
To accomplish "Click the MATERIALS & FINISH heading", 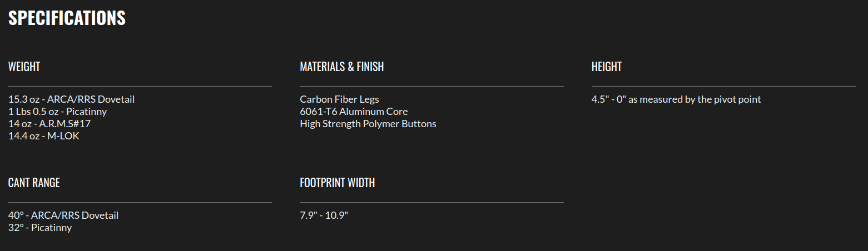I will 341,67.
